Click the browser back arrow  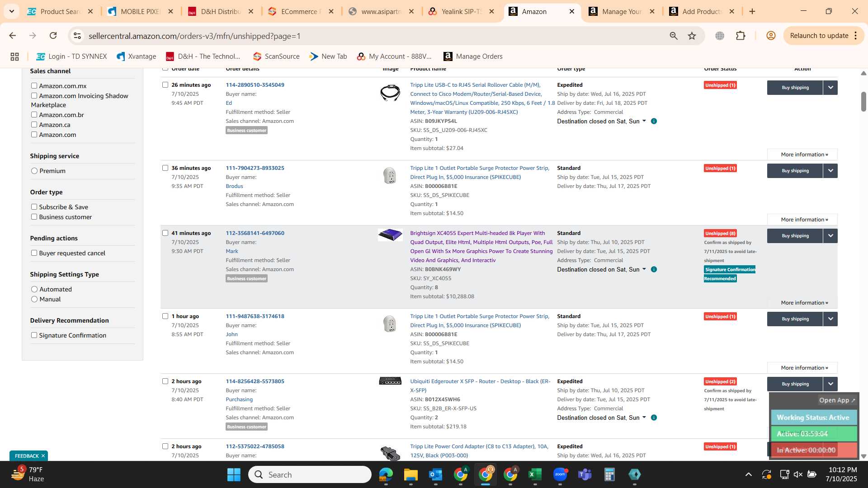[x=13, y=36]
